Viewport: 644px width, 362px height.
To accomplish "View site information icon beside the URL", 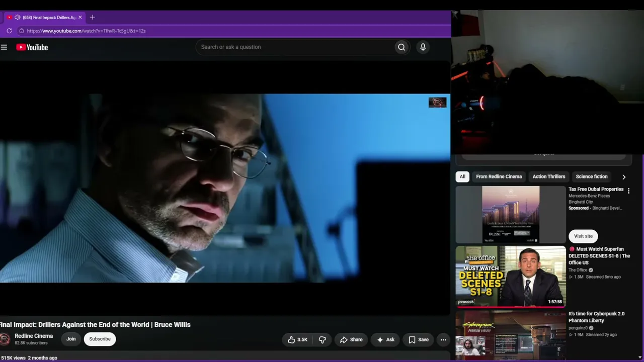I will coord(21,31).
